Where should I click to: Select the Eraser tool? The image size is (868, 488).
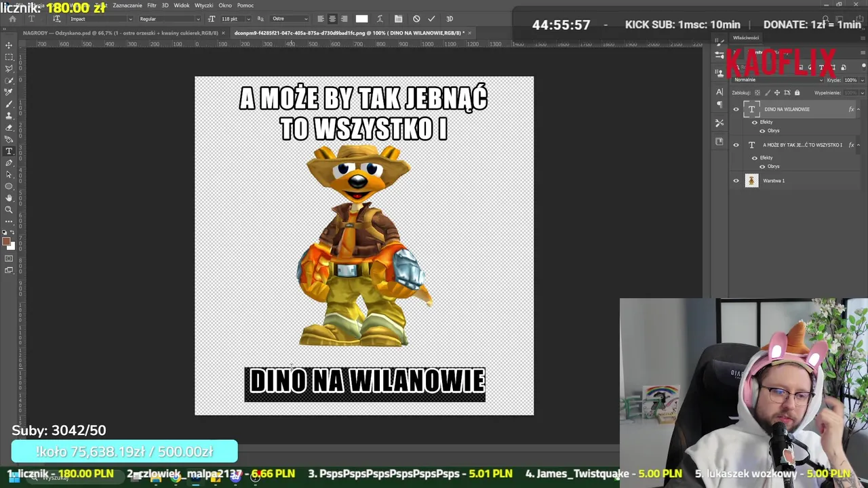coord(9,127)
